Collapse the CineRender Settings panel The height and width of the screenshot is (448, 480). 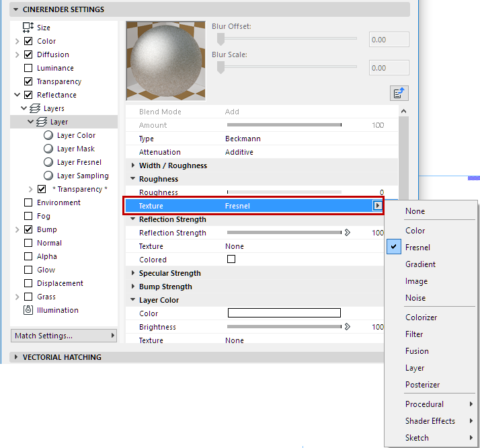coord(16,9)
